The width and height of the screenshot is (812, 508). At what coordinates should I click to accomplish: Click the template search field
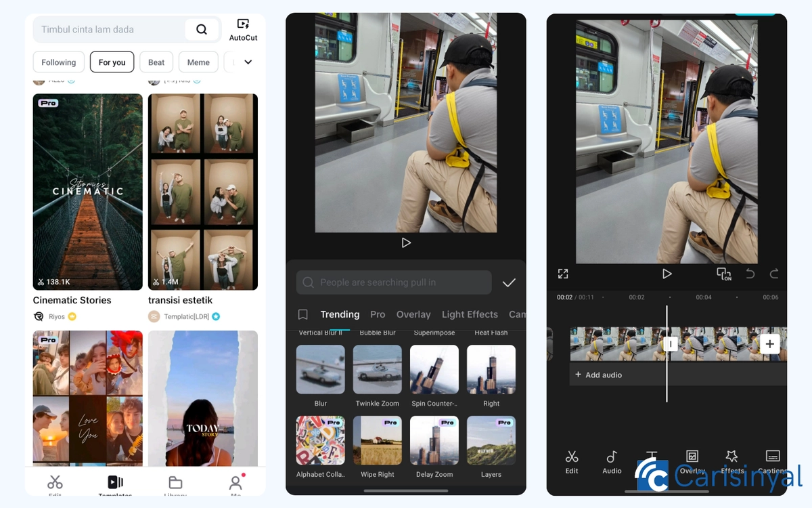[x=127, y=29]
